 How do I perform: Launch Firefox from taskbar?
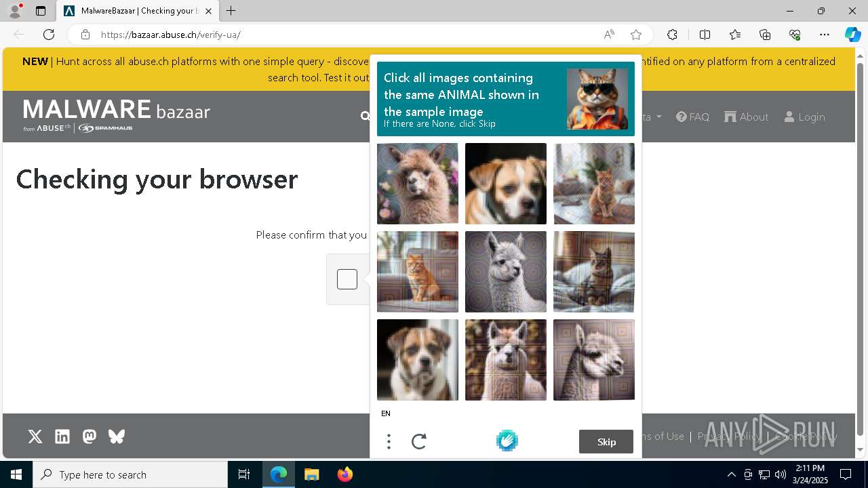point(344,474)
